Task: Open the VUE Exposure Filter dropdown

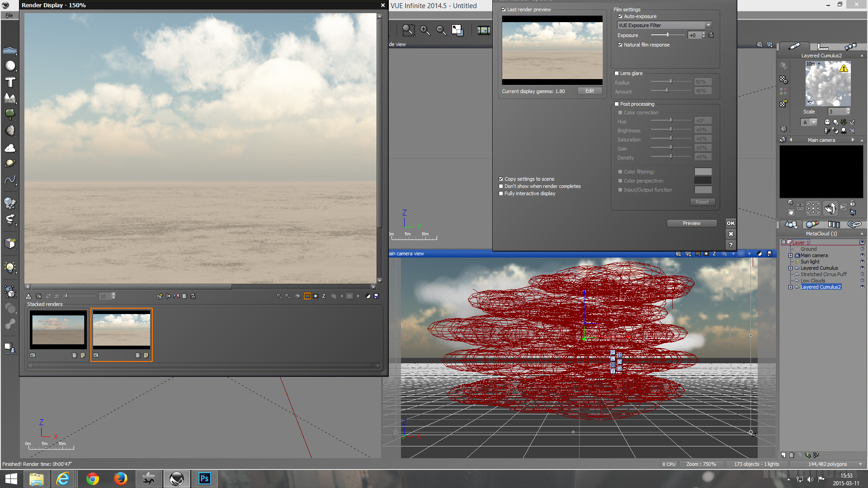Action: pyautogui.click(x=708, y=25)
